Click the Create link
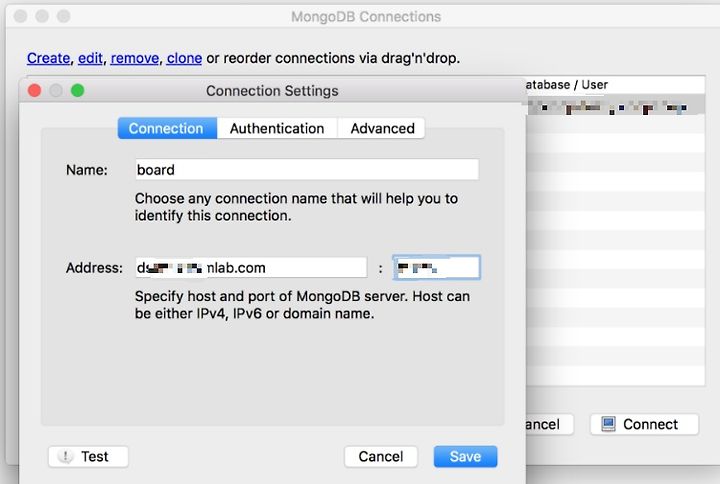 48,58
